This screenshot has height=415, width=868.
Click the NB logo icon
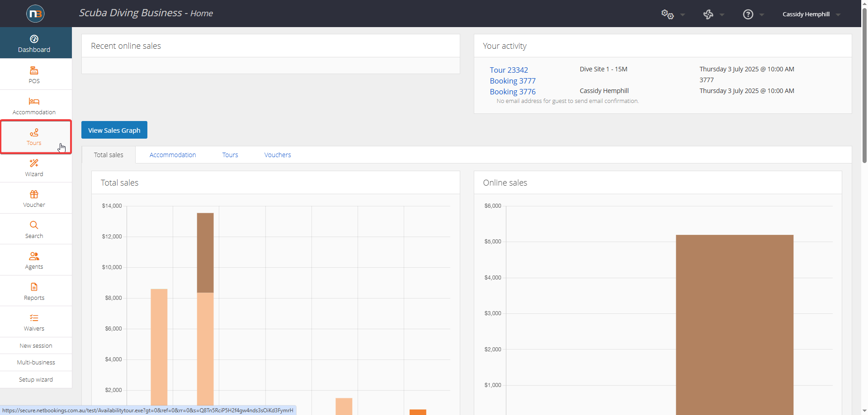coord(35,14)
